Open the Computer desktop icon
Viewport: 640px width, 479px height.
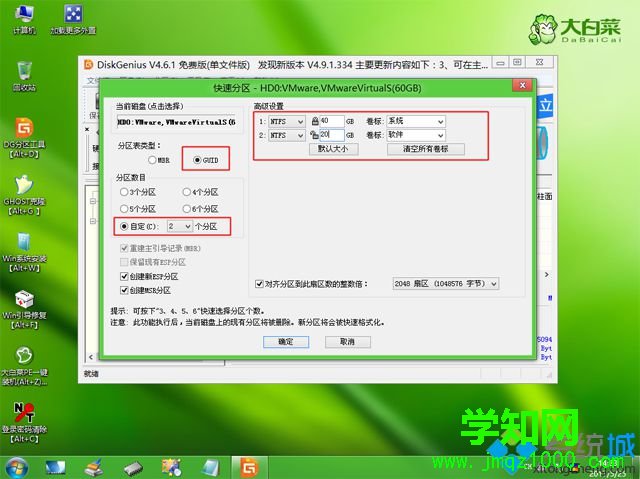(24, 19)
